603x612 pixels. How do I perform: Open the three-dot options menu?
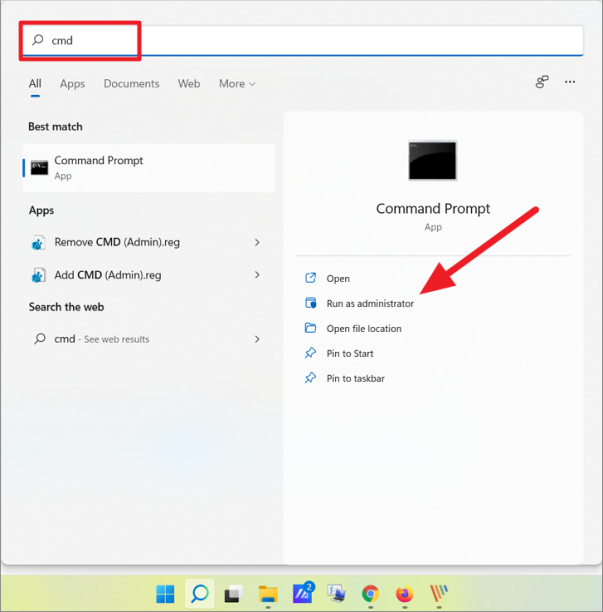(570, 82)
